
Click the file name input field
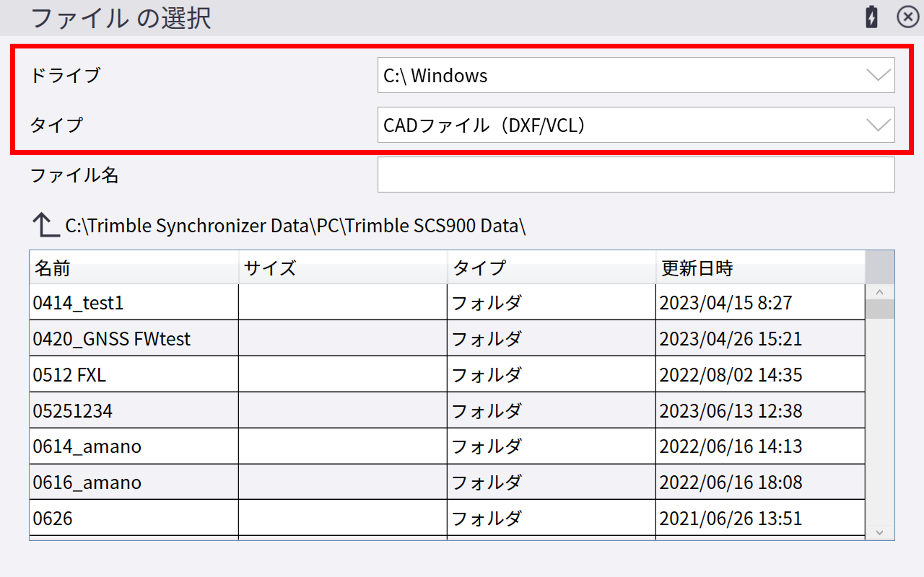coord(636,175)
